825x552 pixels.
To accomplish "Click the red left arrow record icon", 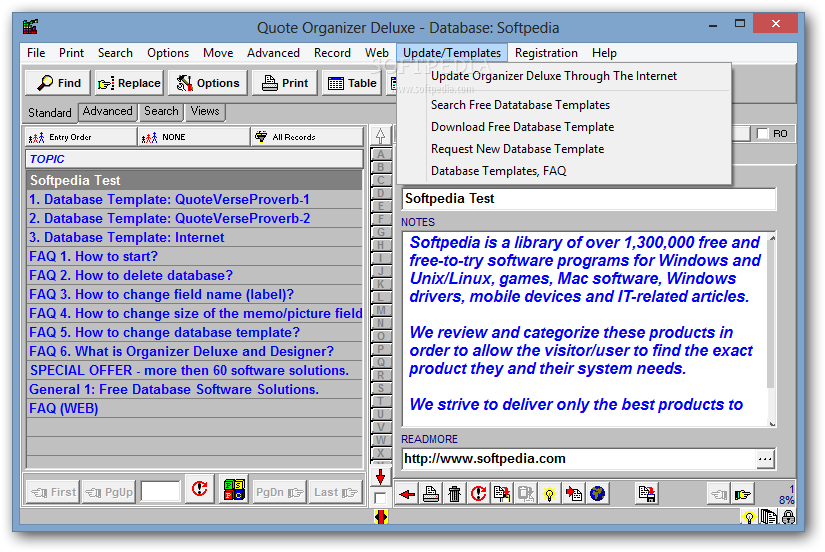I will 407,494.
